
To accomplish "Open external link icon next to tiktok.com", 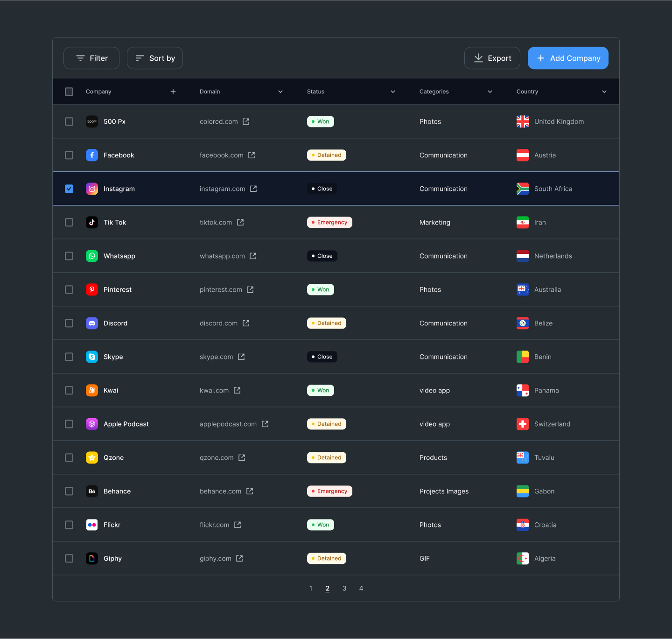I will pos(240,222).
